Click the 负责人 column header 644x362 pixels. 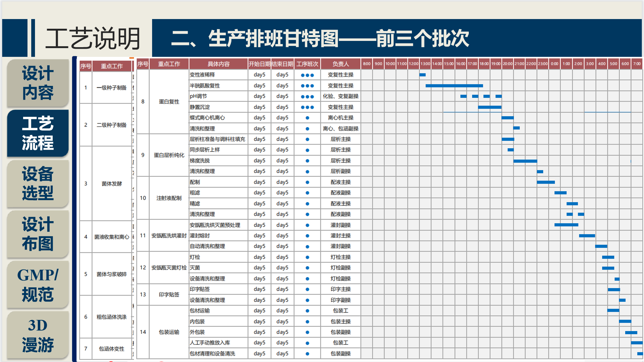pyautogui.click(x=340, y=64)
